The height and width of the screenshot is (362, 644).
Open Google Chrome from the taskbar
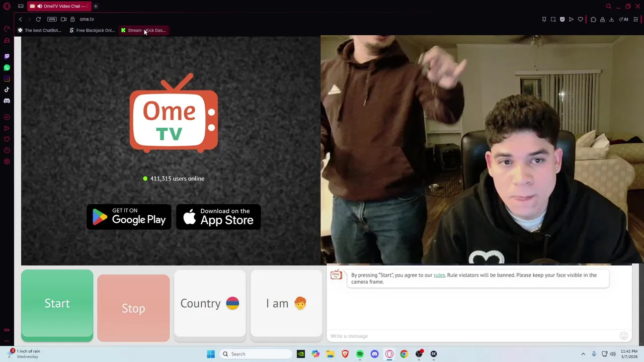[x=404, y=354]
